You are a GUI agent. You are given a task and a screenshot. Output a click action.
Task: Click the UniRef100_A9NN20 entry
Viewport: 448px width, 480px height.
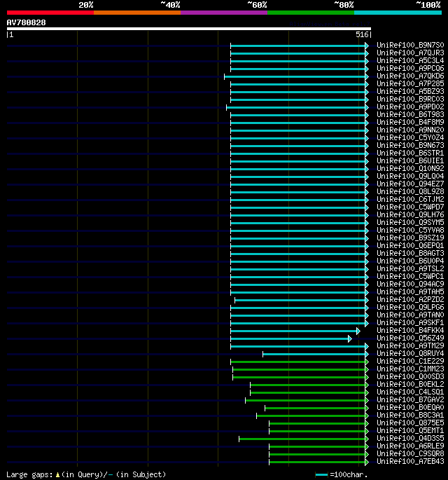410,130
